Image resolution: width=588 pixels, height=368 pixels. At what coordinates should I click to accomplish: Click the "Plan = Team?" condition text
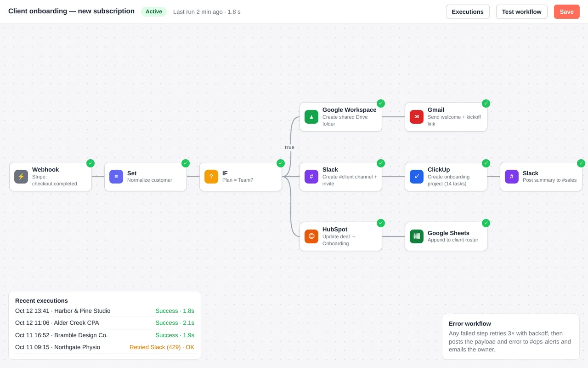238,180
